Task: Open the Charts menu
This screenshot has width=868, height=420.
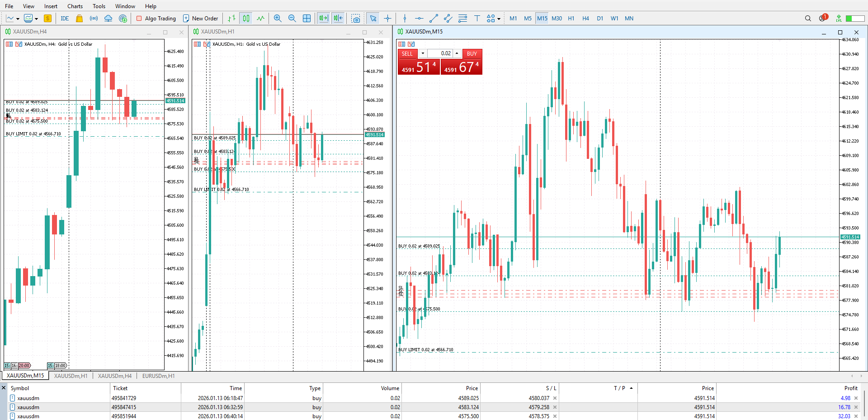Action: click(x=75, y=6)
